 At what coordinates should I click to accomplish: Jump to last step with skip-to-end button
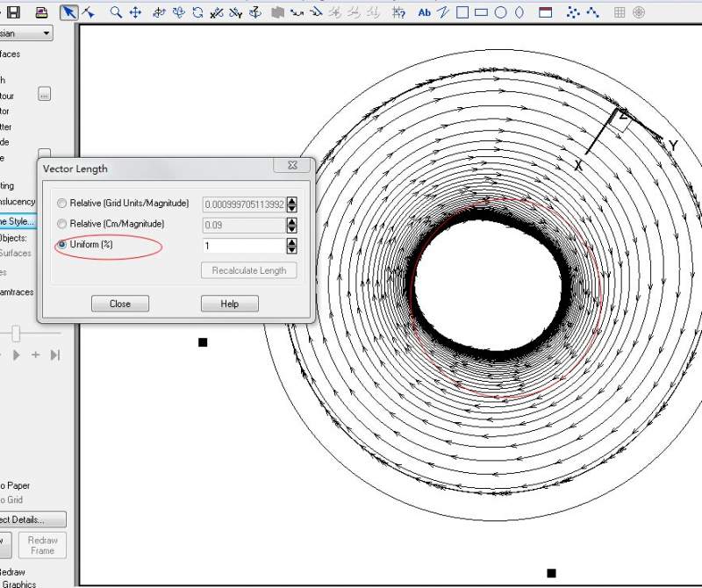coord(54,355)
